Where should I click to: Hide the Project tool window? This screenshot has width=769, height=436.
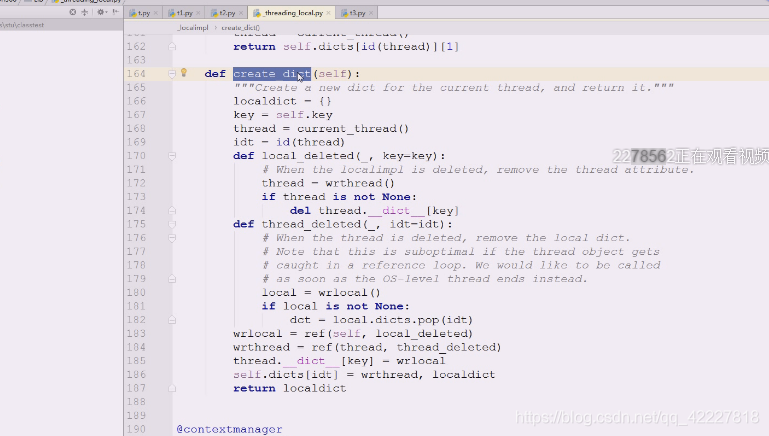click(x=115, y=12)
